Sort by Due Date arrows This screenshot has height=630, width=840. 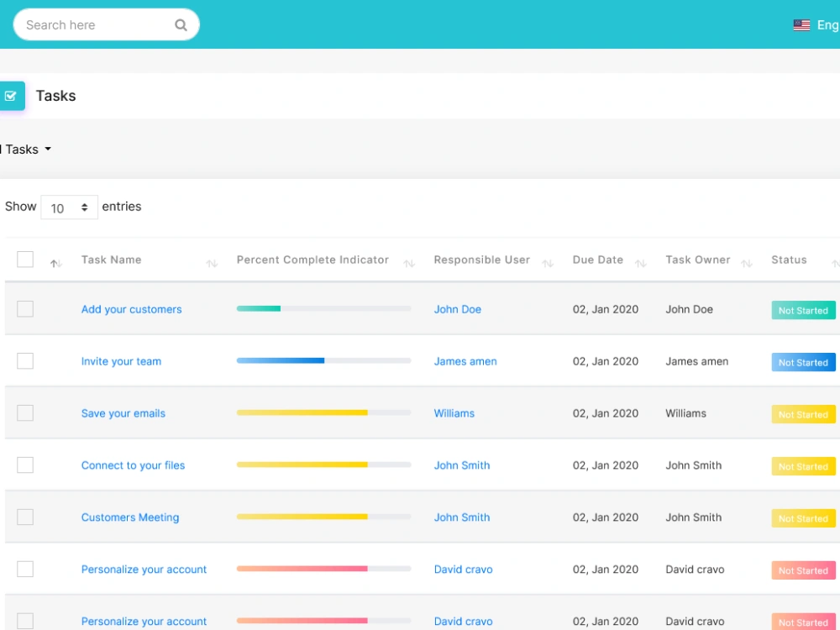641,263
